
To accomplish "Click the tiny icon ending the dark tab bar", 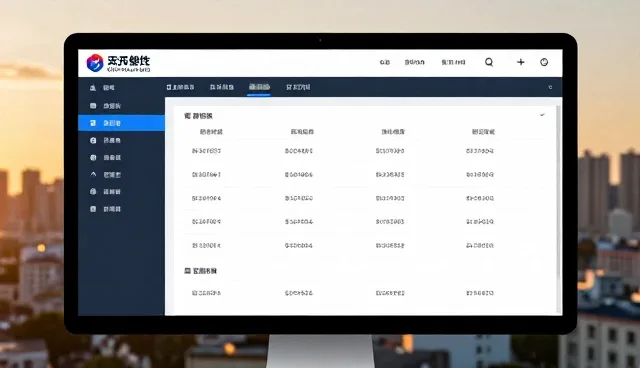I will click(x=550, y=87).
